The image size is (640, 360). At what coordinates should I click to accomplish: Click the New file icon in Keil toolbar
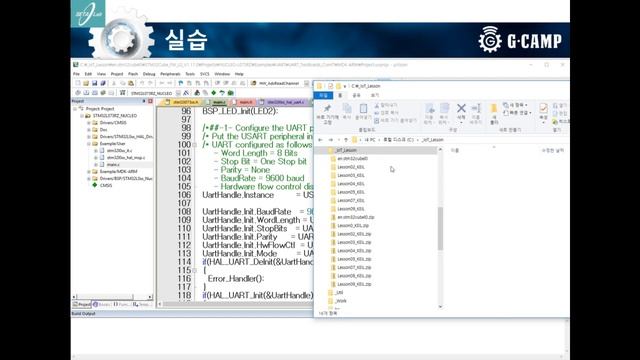(x=78, y=83)
